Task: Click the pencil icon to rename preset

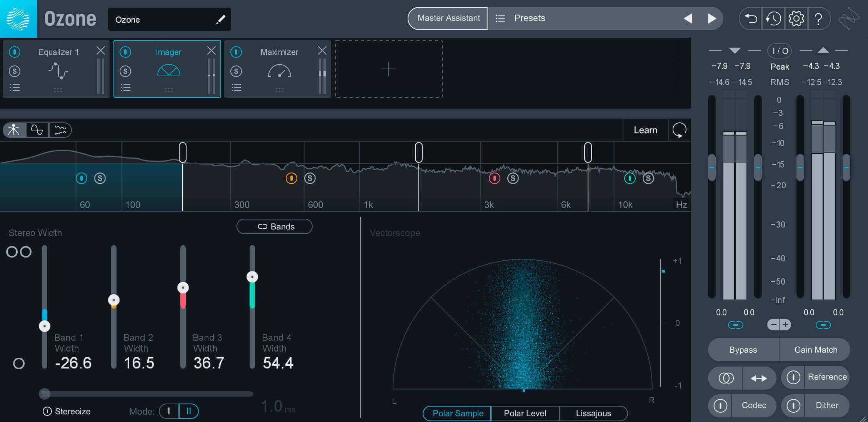Action: click(220, 19)
